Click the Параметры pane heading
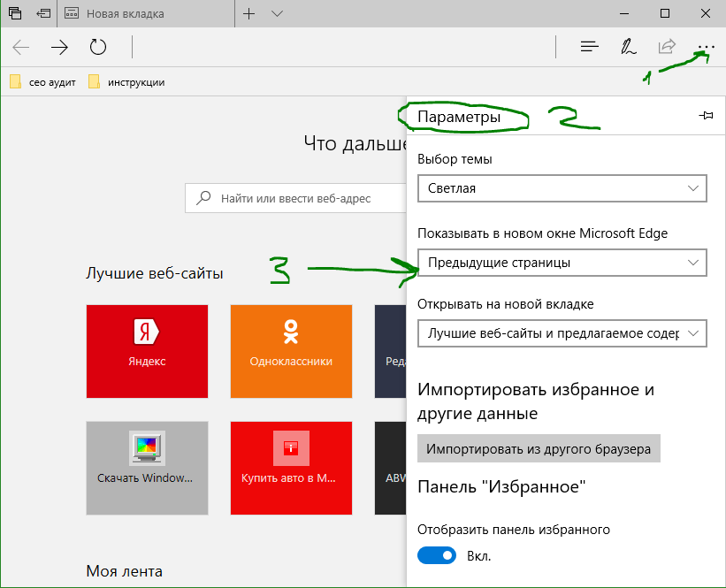Viewport: 726px width, 588px height. click(x=459, y=117)
